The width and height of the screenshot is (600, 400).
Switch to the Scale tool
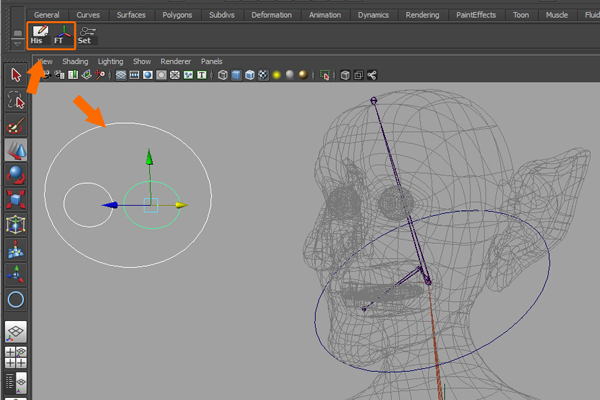pyautogui.click(x=16, y=199)
